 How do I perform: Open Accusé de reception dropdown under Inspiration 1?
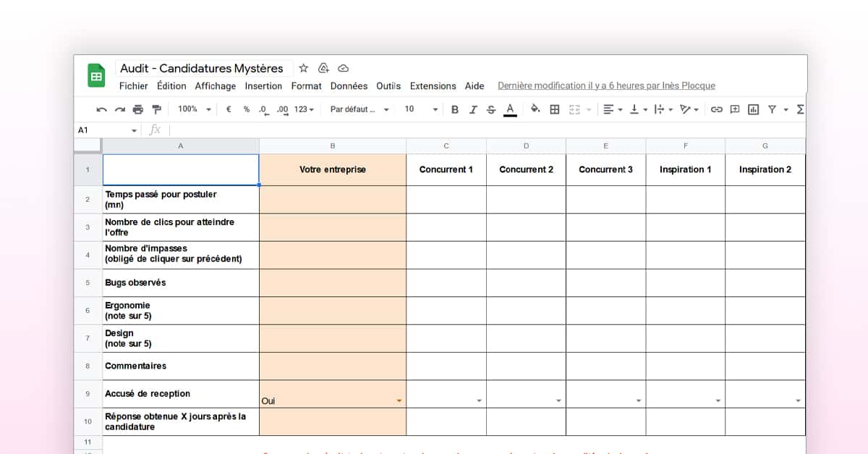(718, 400)
